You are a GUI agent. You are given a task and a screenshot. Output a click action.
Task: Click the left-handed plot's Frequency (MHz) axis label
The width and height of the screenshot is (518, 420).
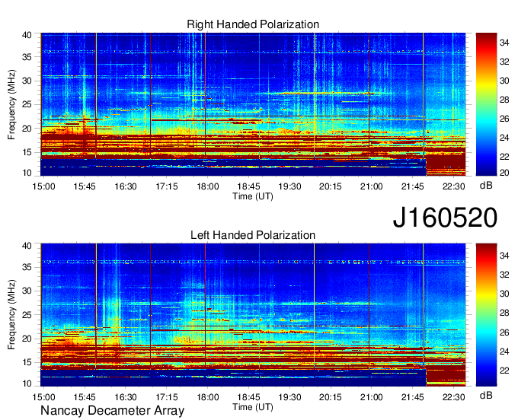click(11, 315)
